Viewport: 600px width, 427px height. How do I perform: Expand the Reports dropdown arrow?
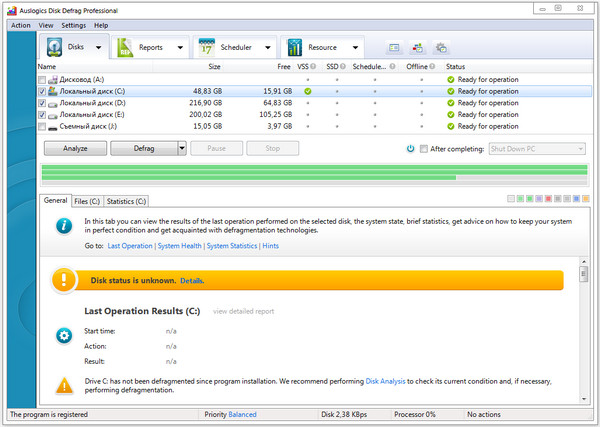click(179, 47)
